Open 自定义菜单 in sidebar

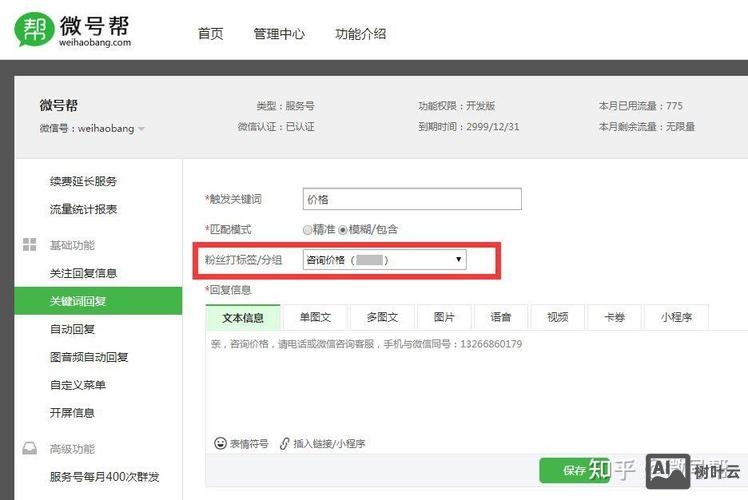point(78,385)
